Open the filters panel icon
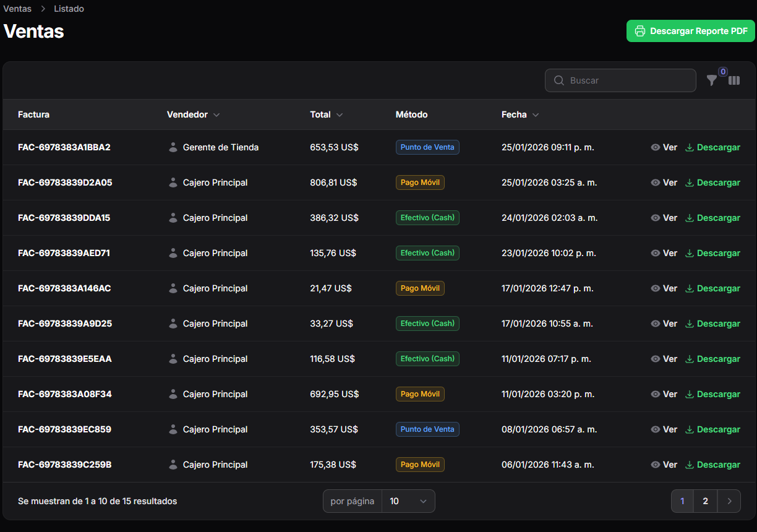The width and height of the screenshot is (757, 532). pyautogui.click(x=712, y=80)
